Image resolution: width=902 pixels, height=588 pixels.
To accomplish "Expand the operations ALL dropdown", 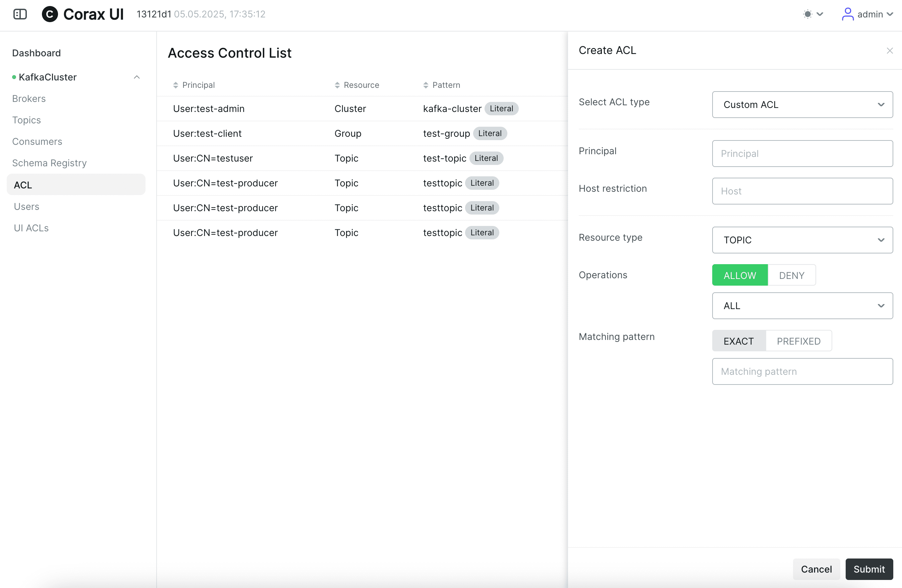I will [802, 306].
